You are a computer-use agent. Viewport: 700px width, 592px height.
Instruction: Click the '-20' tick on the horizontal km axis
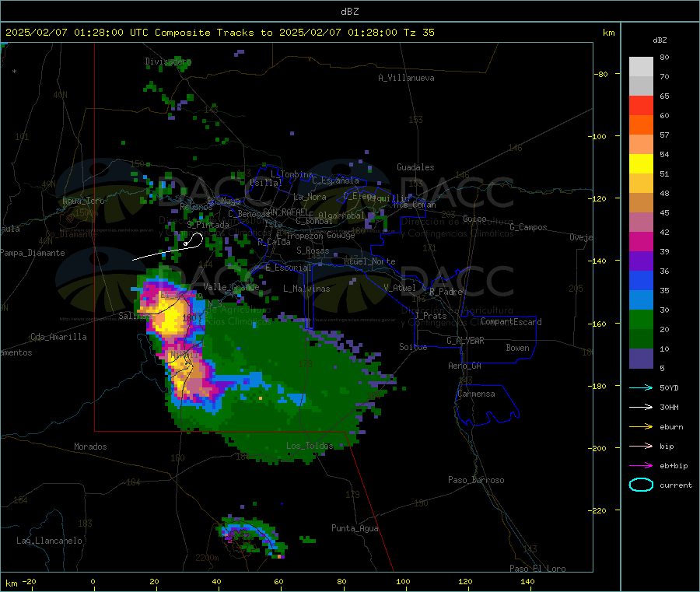point(29,581)
